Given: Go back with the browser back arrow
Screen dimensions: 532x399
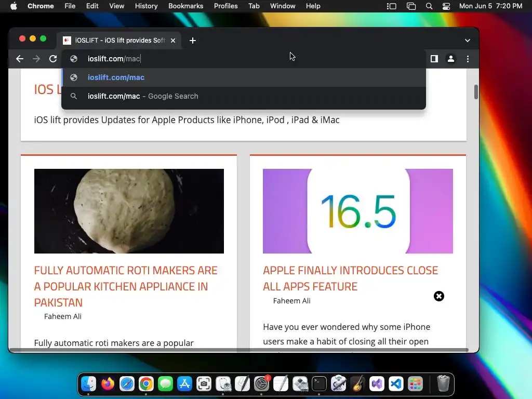Looking at the screenshot, I should 20,59.
